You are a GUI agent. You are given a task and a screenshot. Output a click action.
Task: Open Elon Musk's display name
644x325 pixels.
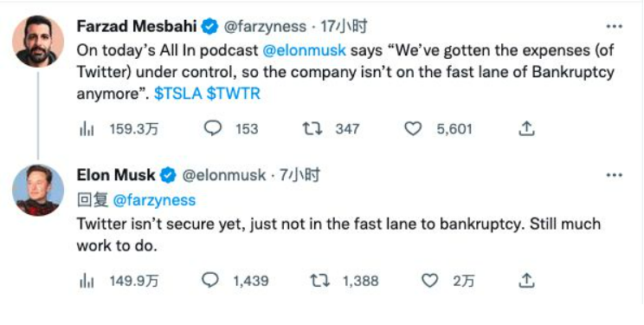pyautogui.click(x=116, y=176)
